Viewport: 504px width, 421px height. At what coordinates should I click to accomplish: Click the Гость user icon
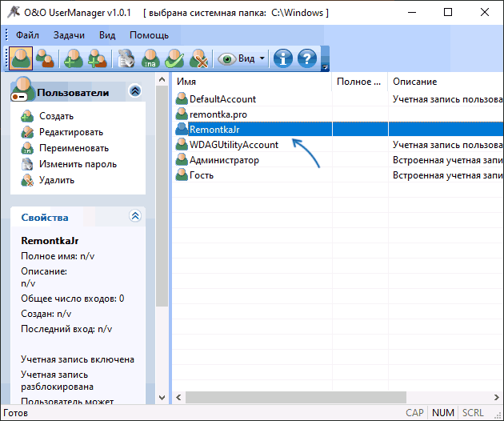click(182, 174)
